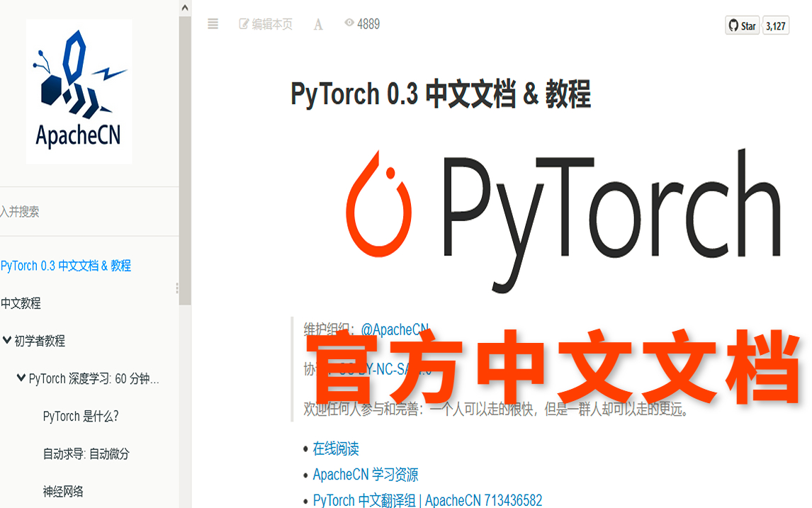
Task: Open 'PyTorch 0.3 中文文档 & 教程' in the sidebar
Action: (66, 266)
